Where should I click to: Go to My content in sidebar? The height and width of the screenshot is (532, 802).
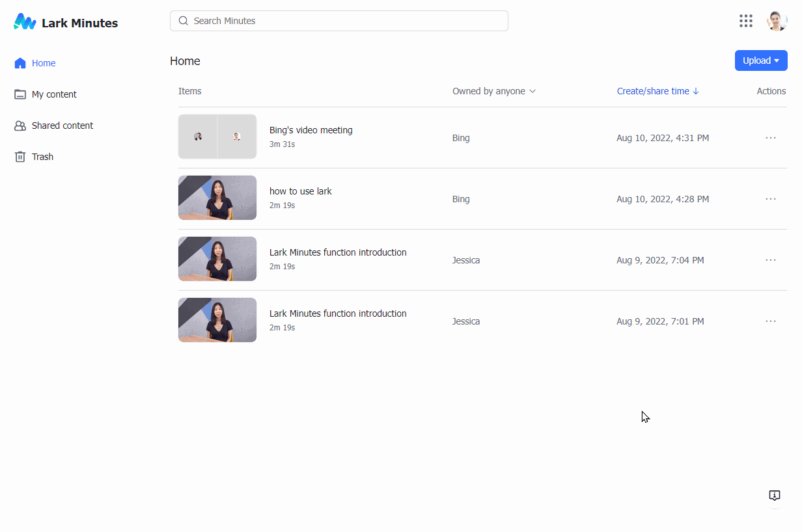pos(54,94)
